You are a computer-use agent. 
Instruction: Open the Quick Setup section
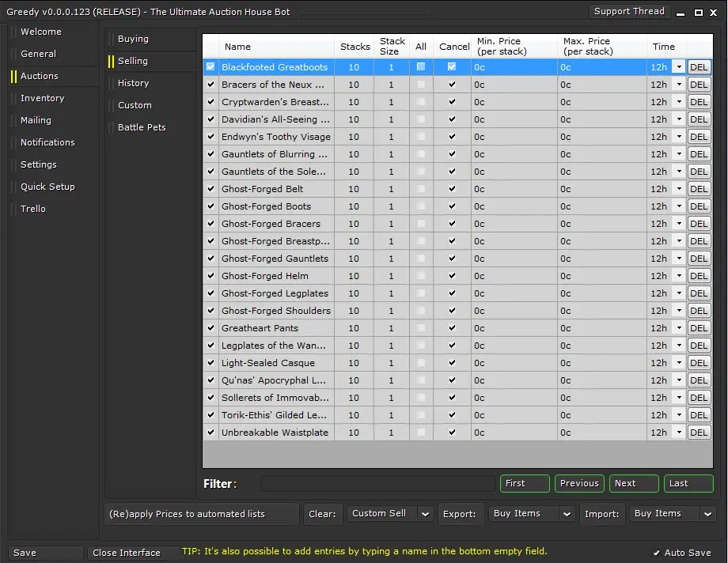pos(47,187)
